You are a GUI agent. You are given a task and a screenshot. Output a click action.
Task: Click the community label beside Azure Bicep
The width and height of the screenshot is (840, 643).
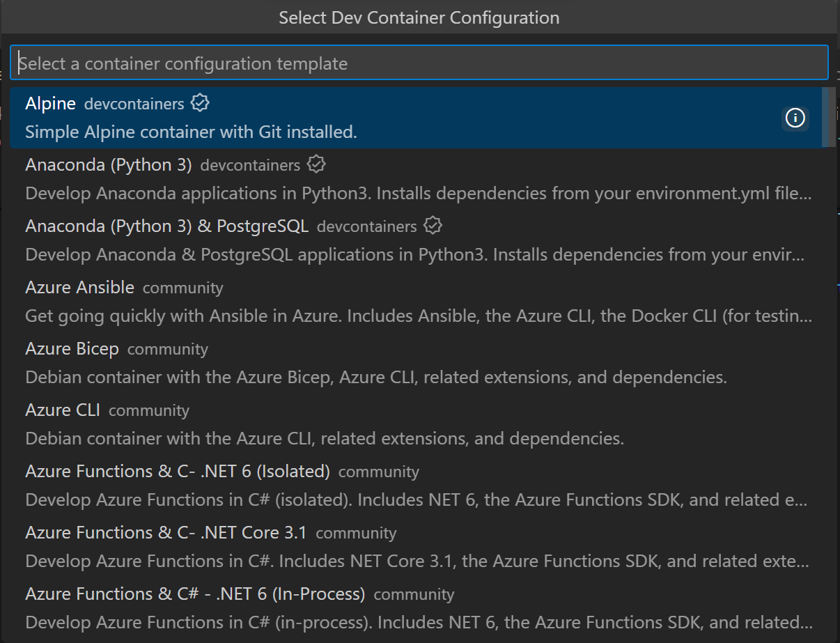168,350
